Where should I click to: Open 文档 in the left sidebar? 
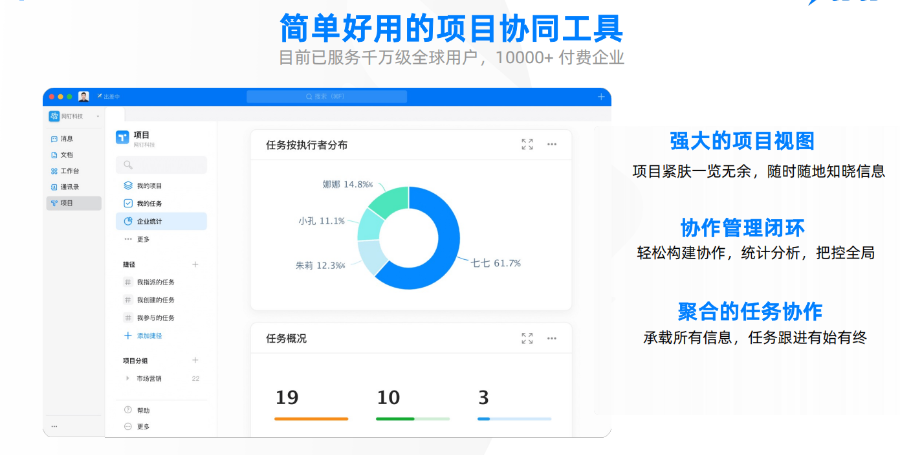[x=66, y=155]
